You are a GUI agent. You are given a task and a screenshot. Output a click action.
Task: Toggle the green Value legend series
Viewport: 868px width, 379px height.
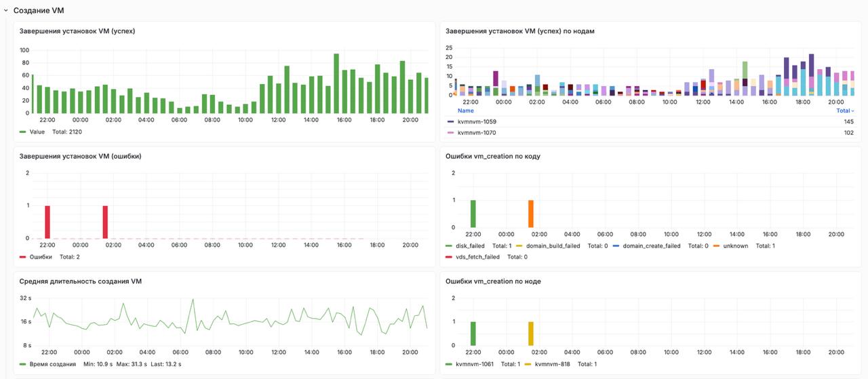point(37,132)
